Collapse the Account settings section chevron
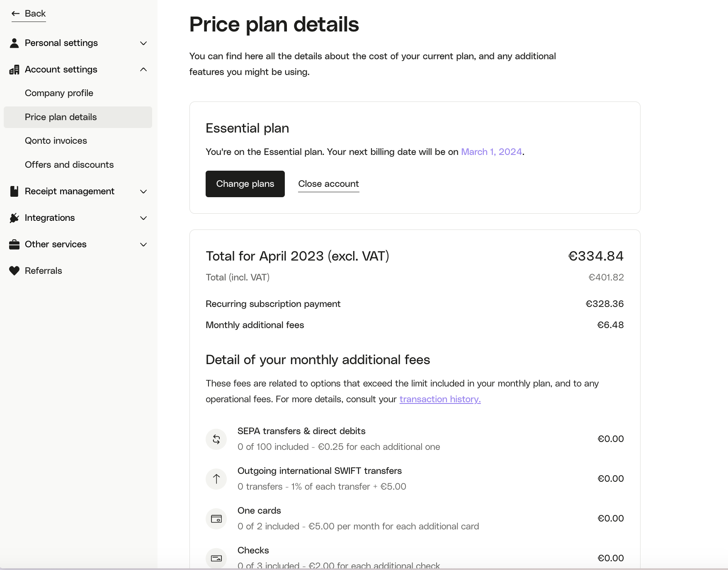This screenshot has height=570, width=728. 143,70
